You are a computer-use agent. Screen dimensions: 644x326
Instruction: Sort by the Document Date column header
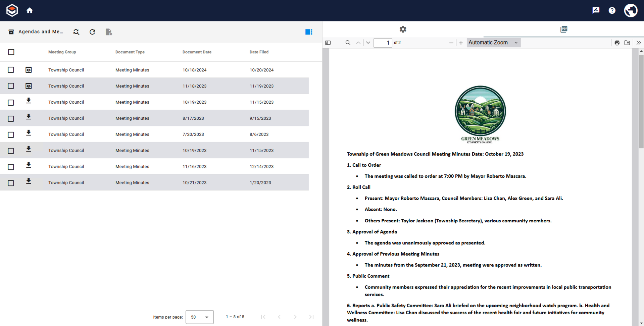197,52
